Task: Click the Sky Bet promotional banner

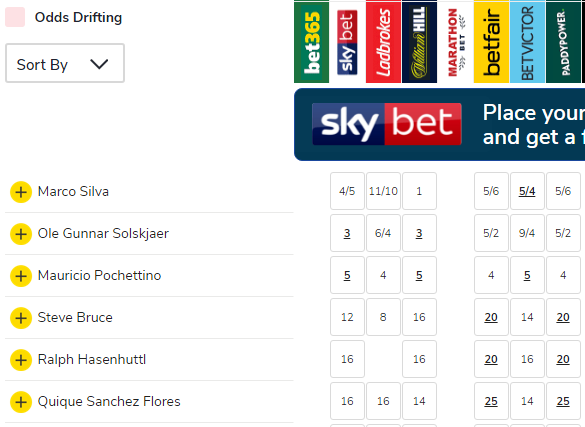Action: pyautogui.click(x=439, y=125)
